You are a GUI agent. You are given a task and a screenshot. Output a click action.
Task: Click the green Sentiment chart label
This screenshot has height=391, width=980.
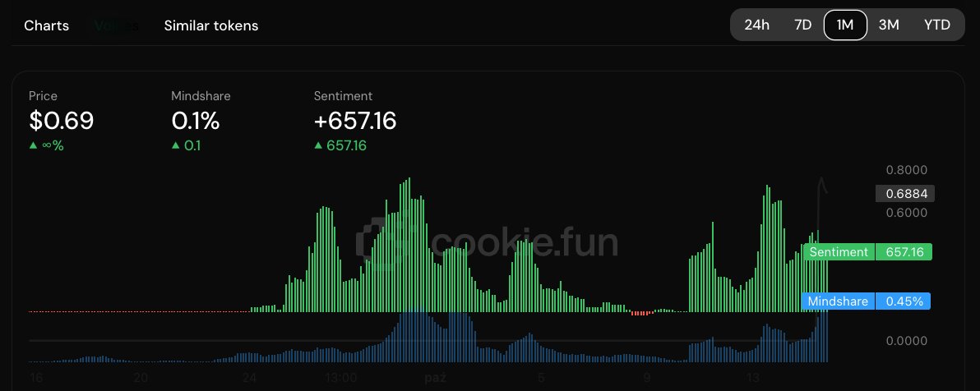[838, 252]
